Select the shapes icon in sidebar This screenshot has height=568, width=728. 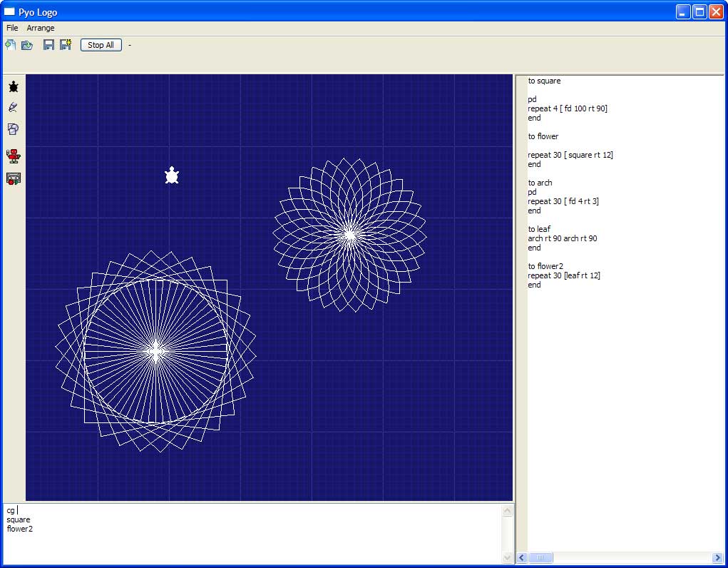coord(13,129)
